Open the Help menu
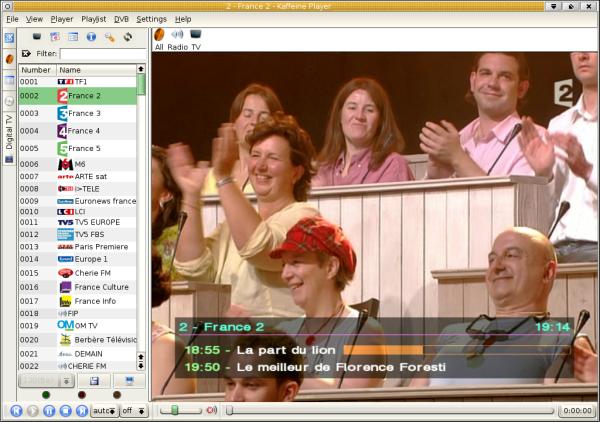The width and height of the screenshot is (600, 422). pos(183,19)
